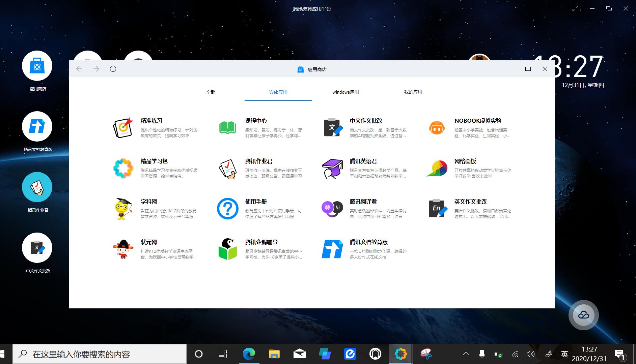Click the 状元网 title text

pyautogui.click(x=149, y=242)
